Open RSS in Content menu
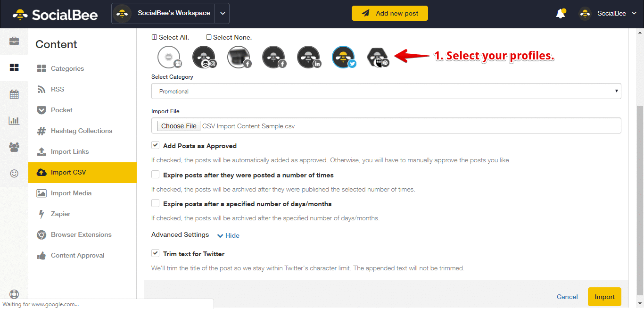644x309 pixels. coord(58,89)
